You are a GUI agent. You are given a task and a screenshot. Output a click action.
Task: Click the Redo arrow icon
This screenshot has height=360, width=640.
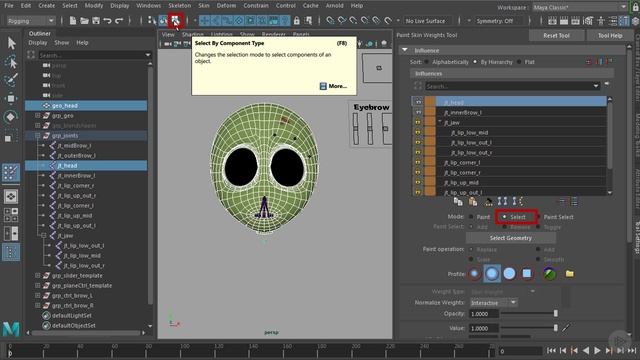pyautogui.click(x=119, y=21)
